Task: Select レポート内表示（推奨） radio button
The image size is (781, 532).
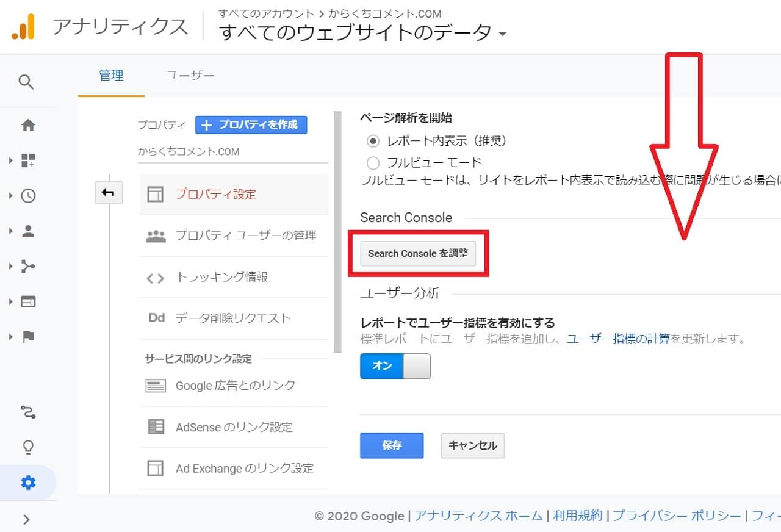Action: (373, 141)
